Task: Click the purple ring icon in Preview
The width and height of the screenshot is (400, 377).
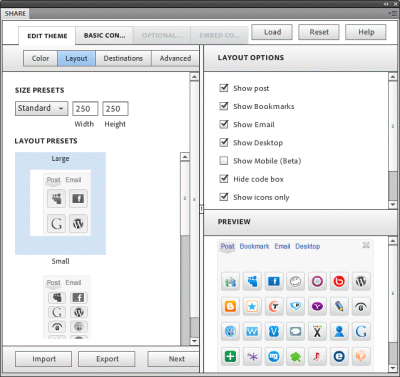Action: (x=317, y=282)
